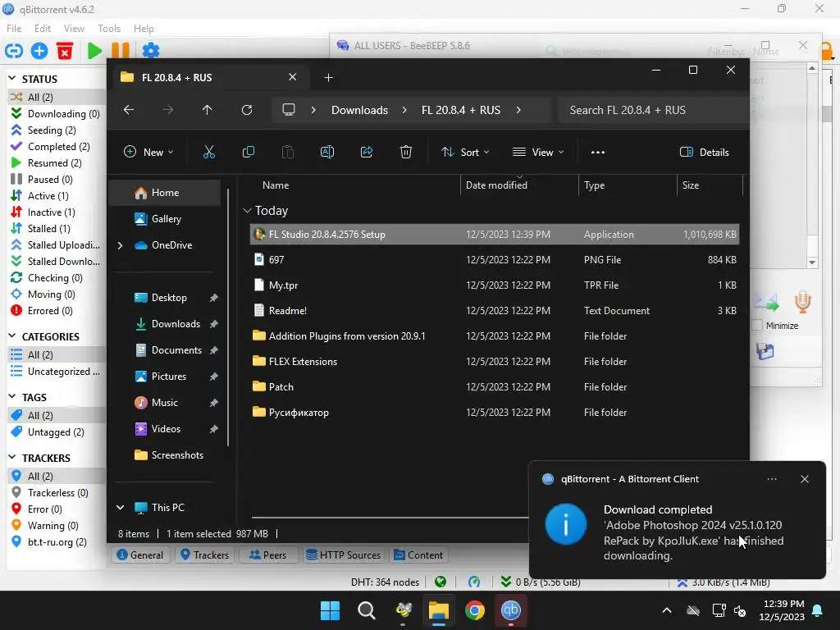
Task: Sort by the Date modified column header
Action: [518, 185]
